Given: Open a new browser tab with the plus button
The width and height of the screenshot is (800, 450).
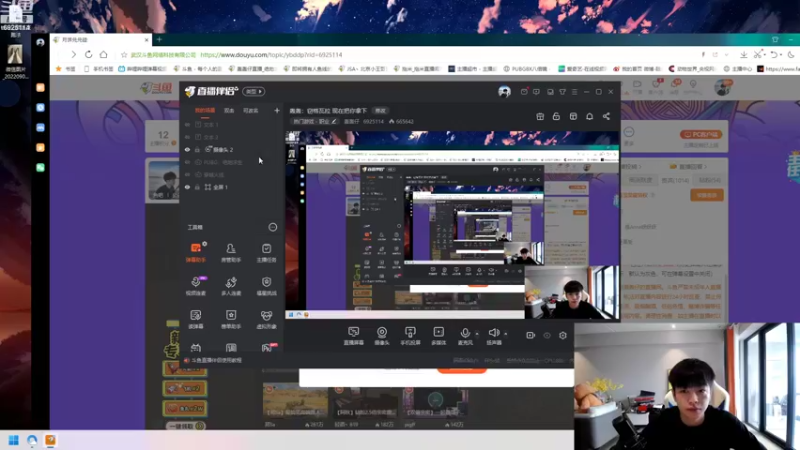Looking at the screenshot, I should point(160,39).
